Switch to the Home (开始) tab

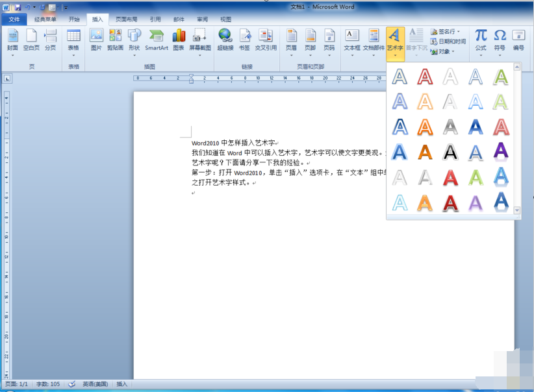coord(74,19)
